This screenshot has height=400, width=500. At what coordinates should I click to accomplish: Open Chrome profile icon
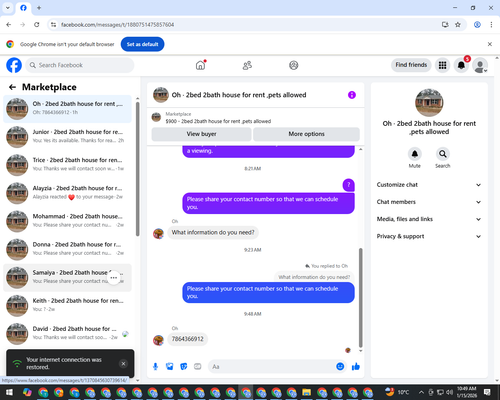pos(477,25)
